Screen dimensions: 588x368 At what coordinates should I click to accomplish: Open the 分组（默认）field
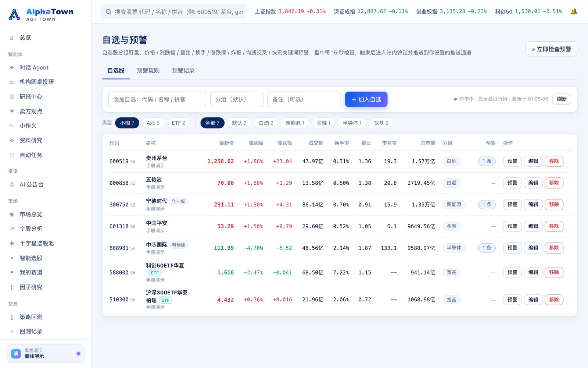(x=237, y=99)
